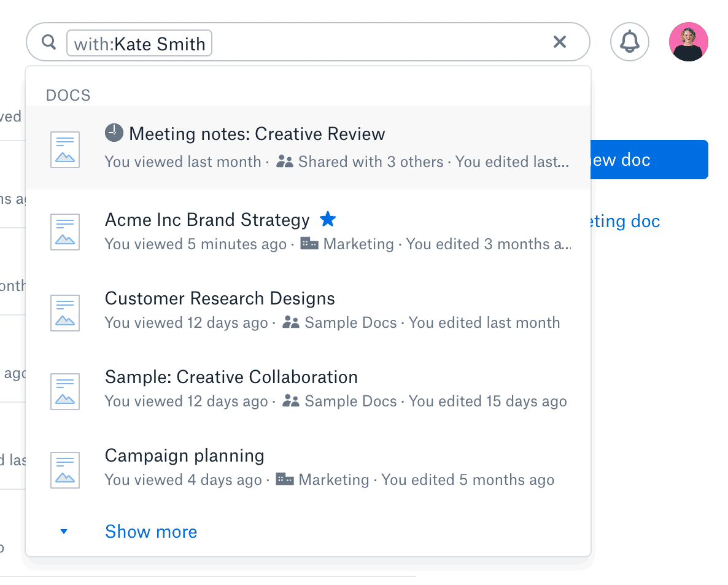Click doc icon for Campaign planning

(65, 470)
